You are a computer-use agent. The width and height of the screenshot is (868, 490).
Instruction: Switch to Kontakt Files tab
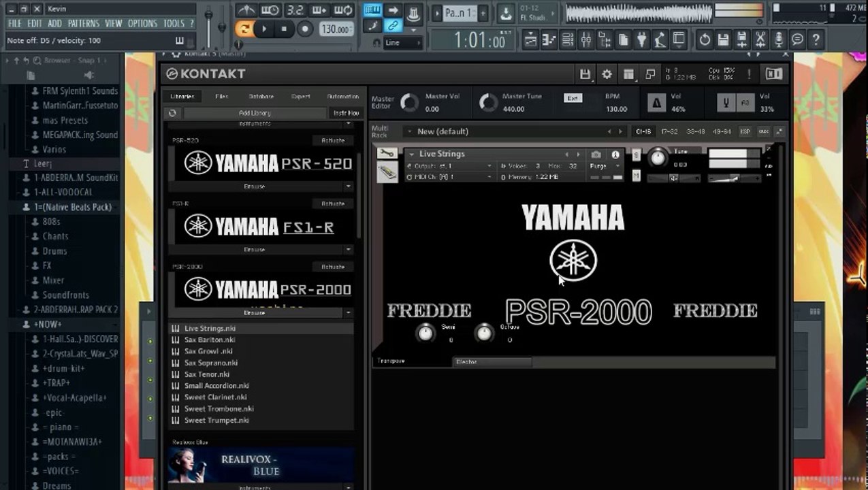(221, 97)
